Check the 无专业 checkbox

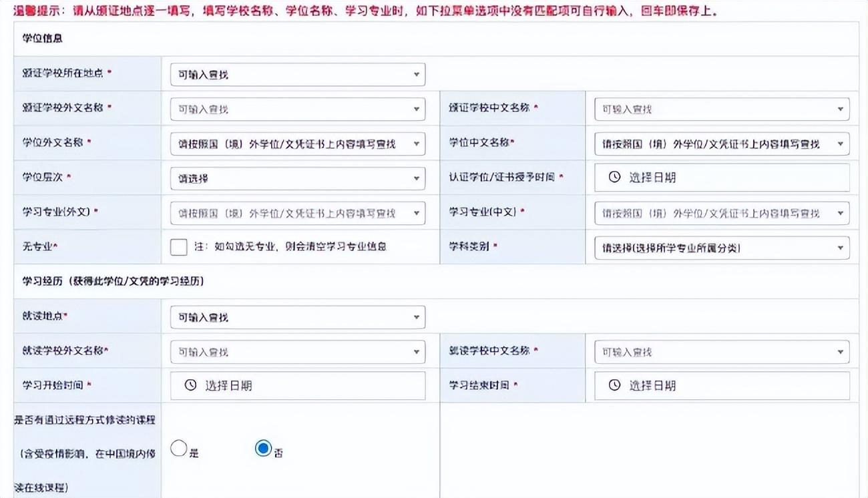coord(179,247)
